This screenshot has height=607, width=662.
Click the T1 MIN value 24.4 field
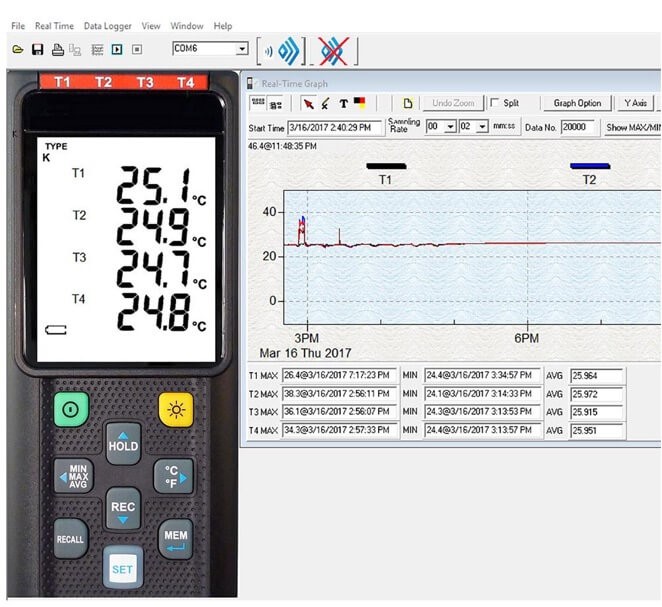pos(482,375)
